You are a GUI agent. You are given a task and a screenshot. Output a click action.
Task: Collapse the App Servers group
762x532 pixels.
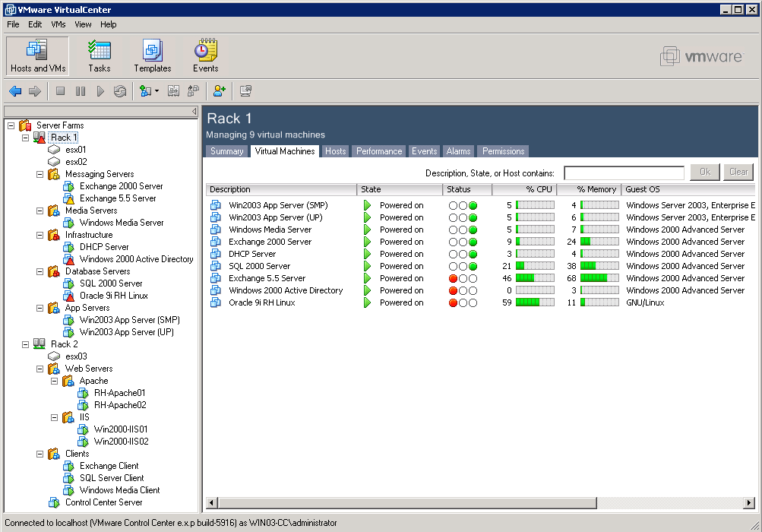(40, 308)
